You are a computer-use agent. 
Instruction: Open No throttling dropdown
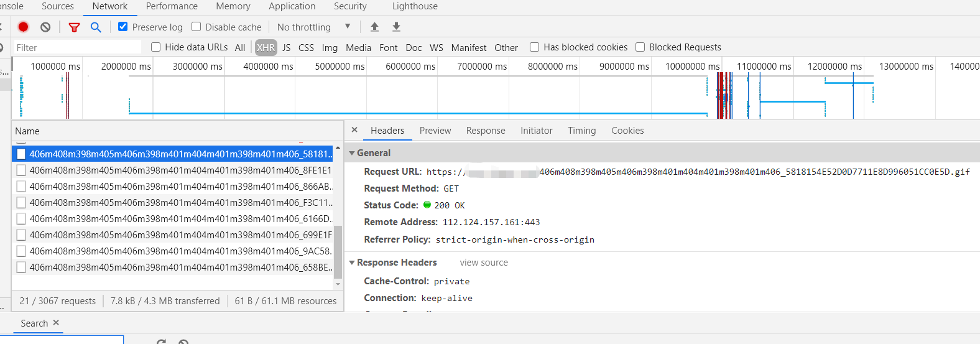click(x=314, y=27)
